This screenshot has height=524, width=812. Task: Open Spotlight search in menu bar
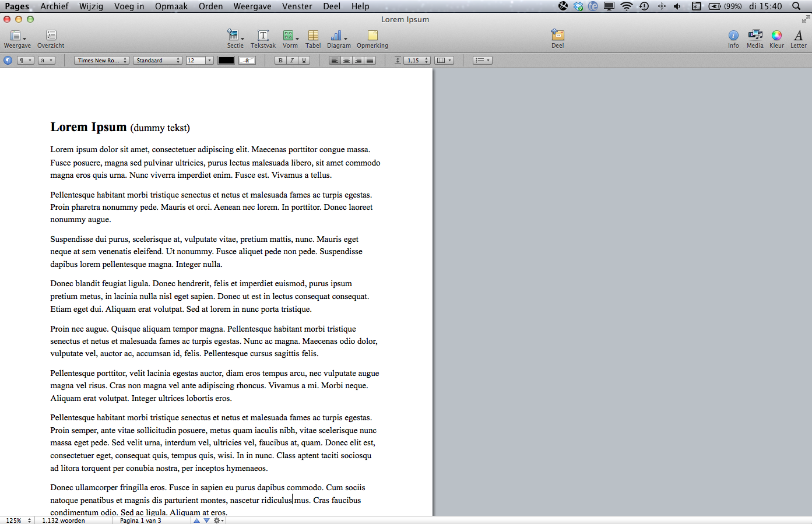(x=796, y=6)
